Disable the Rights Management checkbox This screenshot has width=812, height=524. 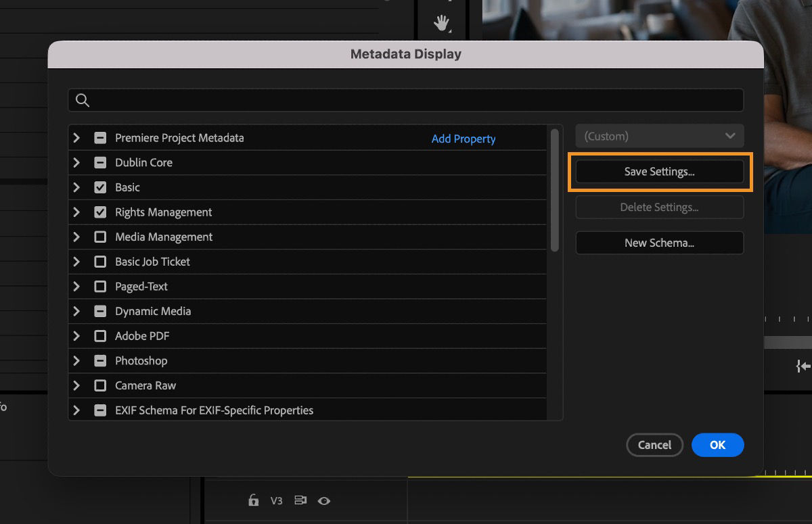(x=100, y=212)
